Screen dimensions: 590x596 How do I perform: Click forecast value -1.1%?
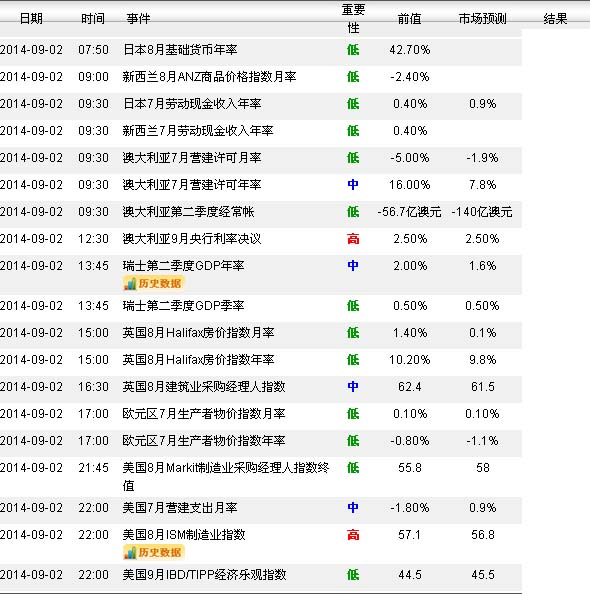[x=482, y=441]
